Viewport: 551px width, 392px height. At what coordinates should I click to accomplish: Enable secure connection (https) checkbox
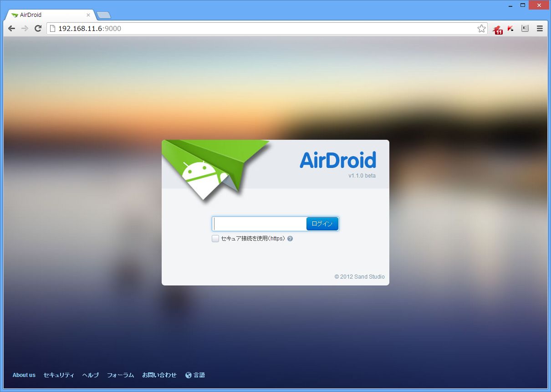(x=215, y=239)
